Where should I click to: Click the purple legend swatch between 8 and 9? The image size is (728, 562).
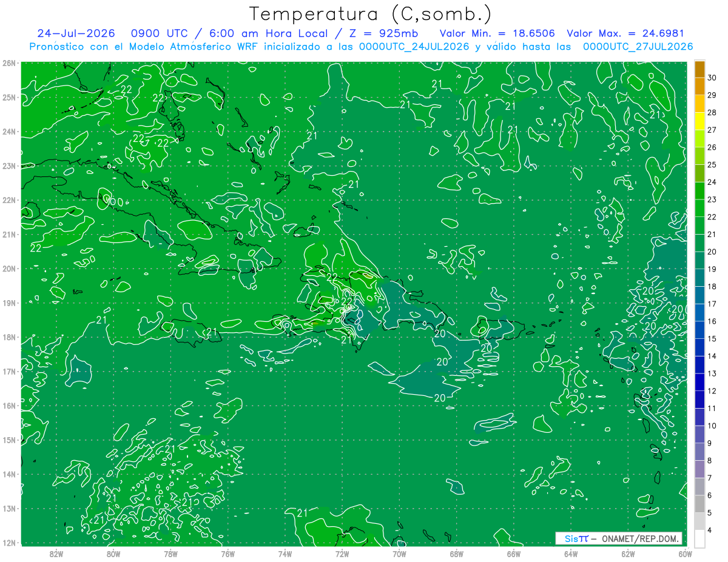point(699,452)
